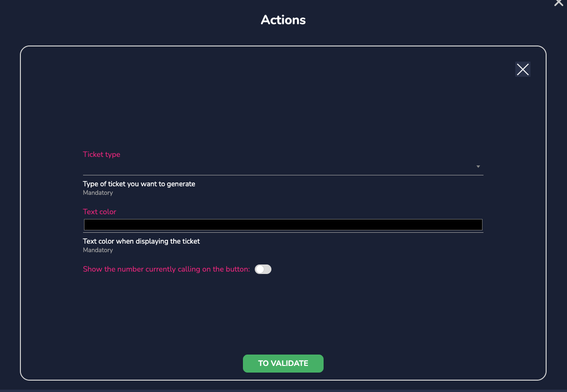Screen dimensions: 567x392
Task: Click the white knob of the toggle switch
Action: click(x=260, y=269)
